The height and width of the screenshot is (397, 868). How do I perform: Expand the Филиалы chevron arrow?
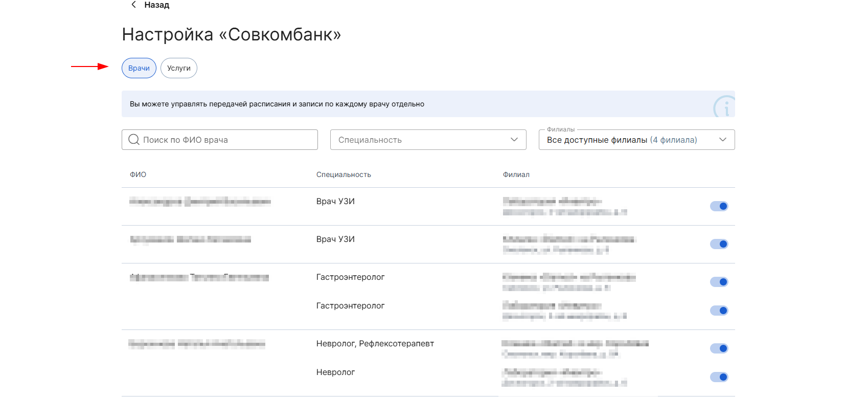(723, 140)
